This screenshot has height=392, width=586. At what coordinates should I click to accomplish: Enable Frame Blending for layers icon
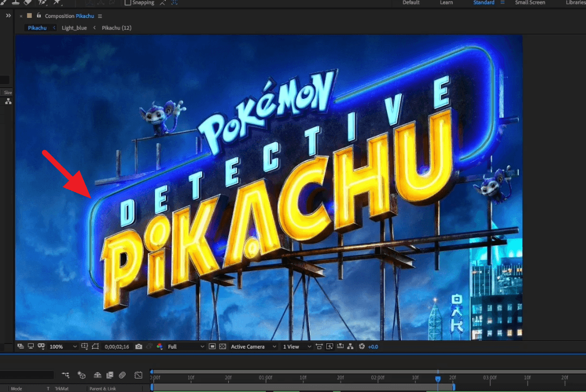(x=109, y=375)
